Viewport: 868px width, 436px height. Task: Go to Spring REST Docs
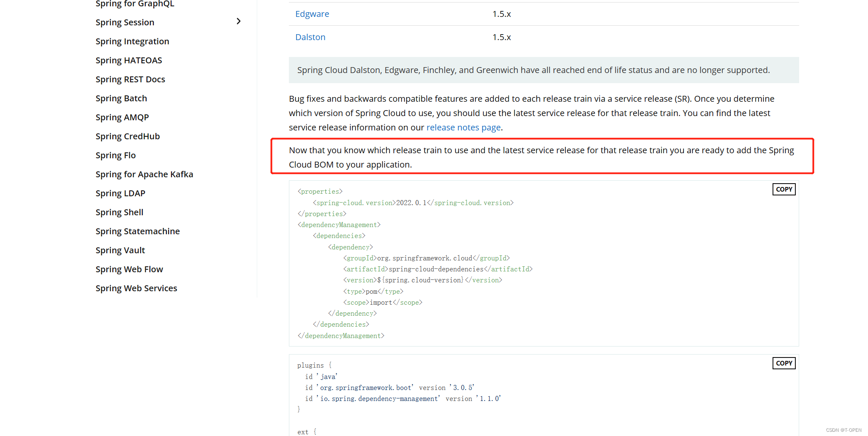[130, 79]
